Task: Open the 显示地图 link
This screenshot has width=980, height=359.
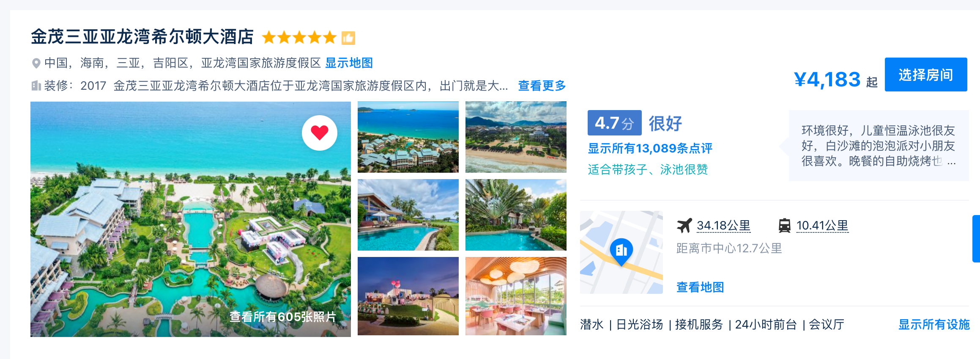Action: coord(349,63)
